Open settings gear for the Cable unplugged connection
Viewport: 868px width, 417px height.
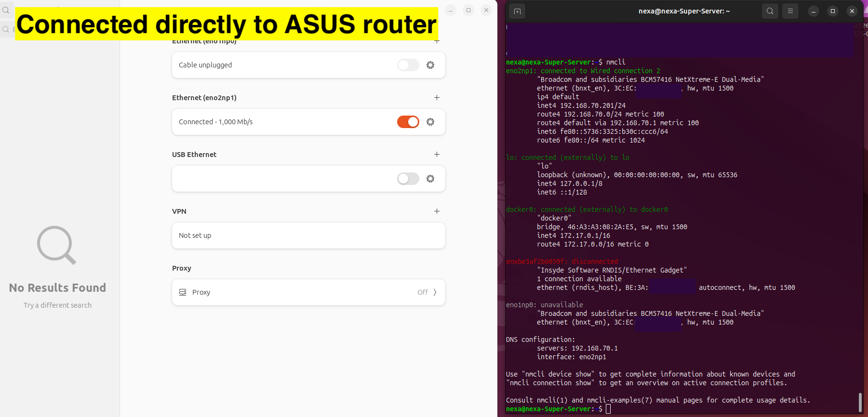pyautogui.click(x=430, y=65)
